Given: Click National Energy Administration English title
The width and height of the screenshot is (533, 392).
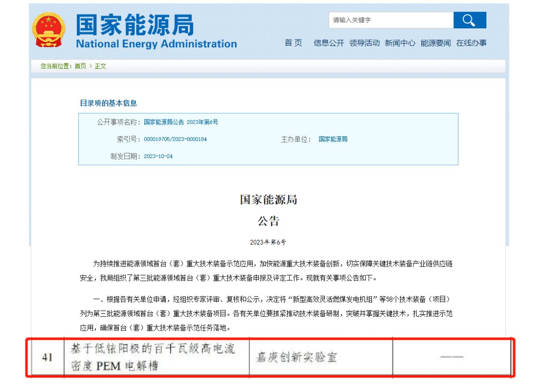Looking at the screenshot, I should click(x=156, y=44).
